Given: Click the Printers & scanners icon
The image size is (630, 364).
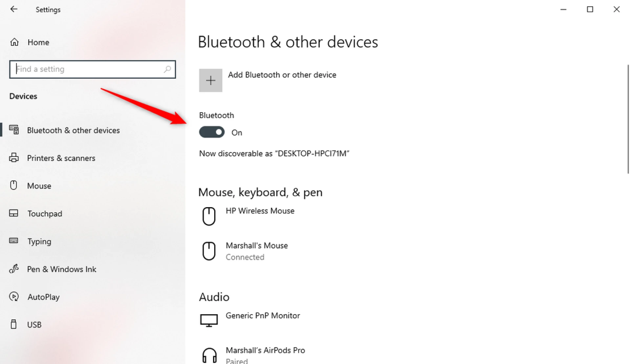Looking at the screenshot, I should tap(14, 158).
